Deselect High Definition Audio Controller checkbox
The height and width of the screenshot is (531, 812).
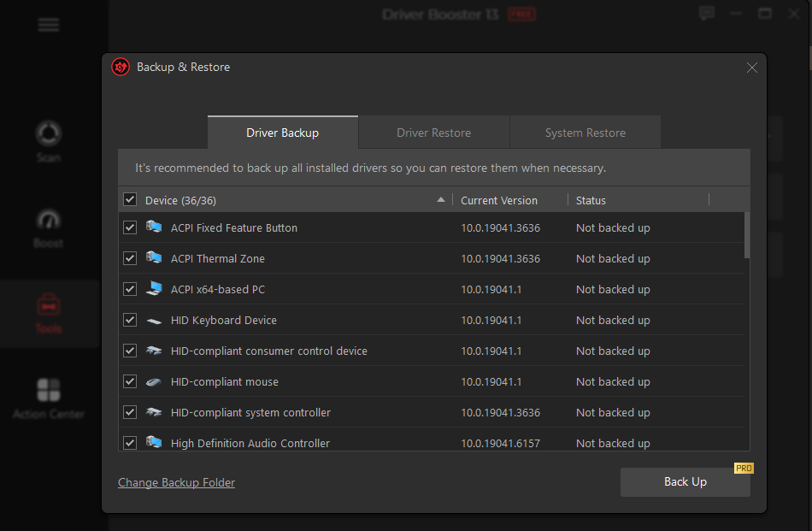point(130,443)
